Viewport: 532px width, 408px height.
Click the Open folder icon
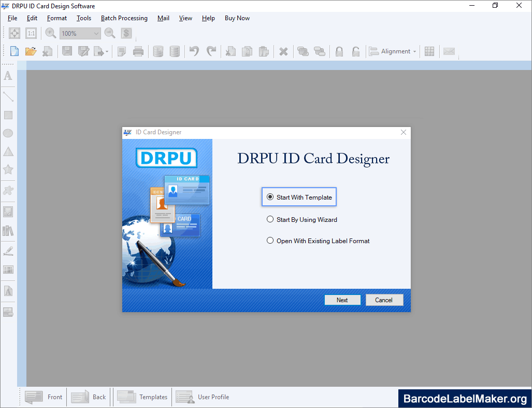tap(31, 51)
